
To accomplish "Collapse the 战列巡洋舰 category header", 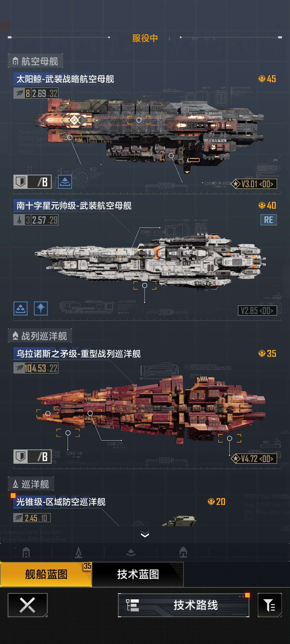I will pos(40,336).
